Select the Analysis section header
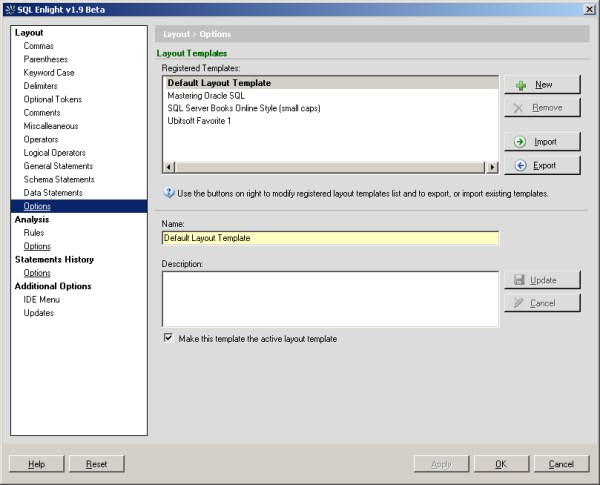Viewport: 600px width, 485px height. (32, 219)
